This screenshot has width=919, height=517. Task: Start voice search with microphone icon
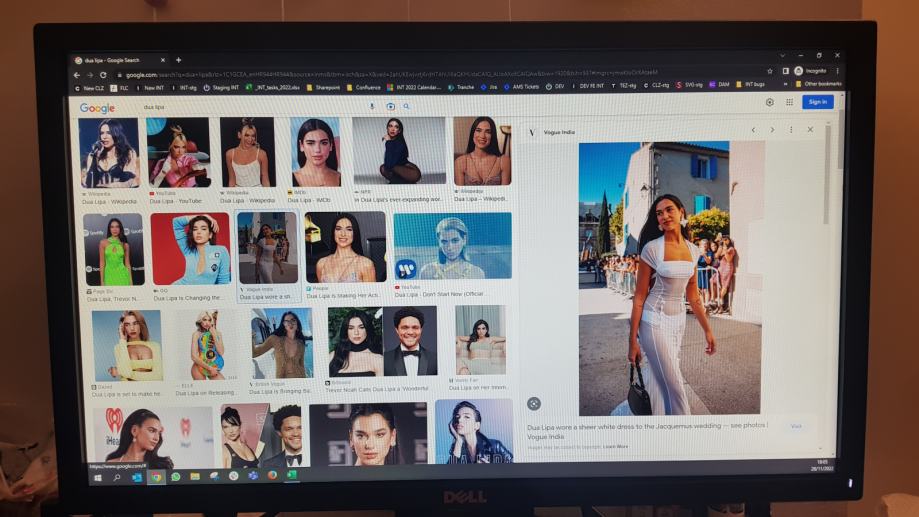pyautogui.click(x=372, y=107)
